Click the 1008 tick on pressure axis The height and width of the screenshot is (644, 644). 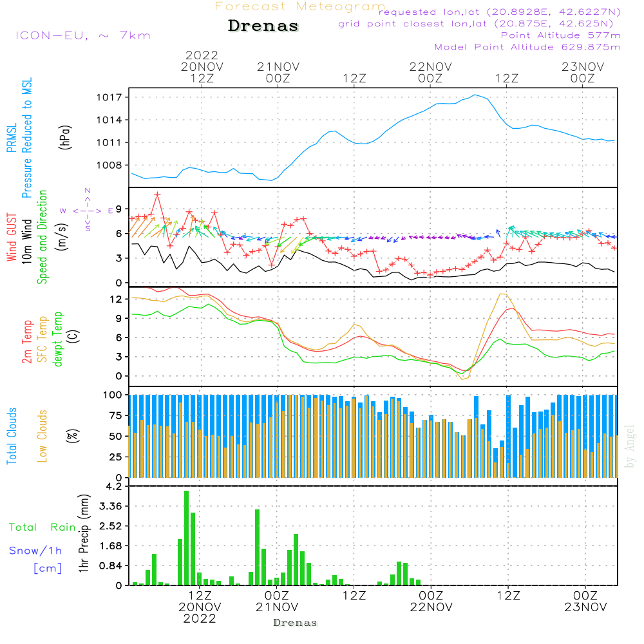pyautogui.click(x=109, y=165)
